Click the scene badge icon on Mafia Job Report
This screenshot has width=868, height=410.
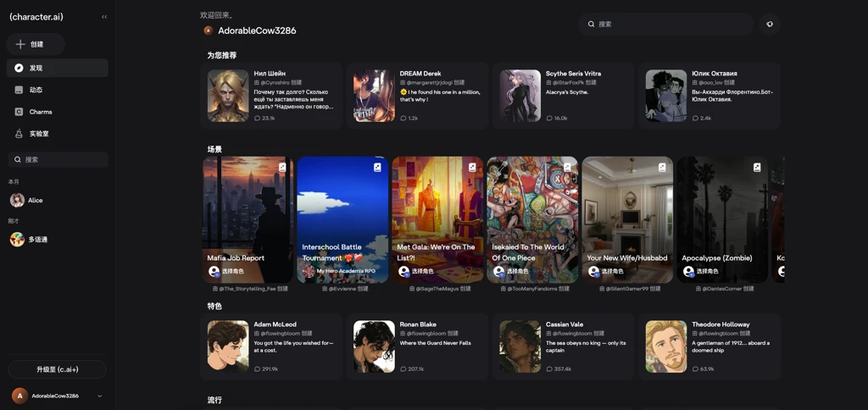tap(282, 167)
